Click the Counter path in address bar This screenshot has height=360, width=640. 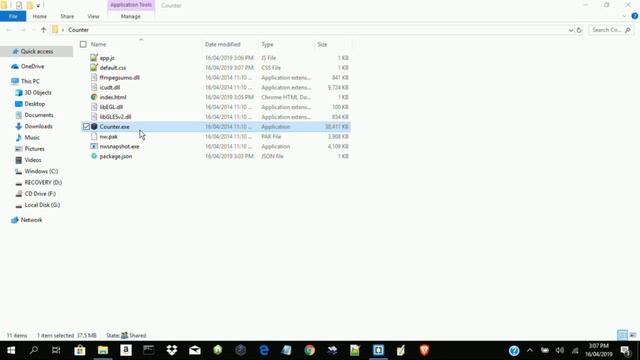(78, 30)
